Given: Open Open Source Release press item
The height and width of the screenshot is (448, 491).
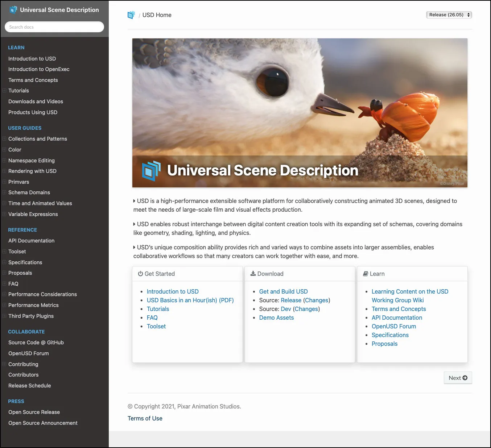Looking at the screenshot, I should [x=34, y=412].
